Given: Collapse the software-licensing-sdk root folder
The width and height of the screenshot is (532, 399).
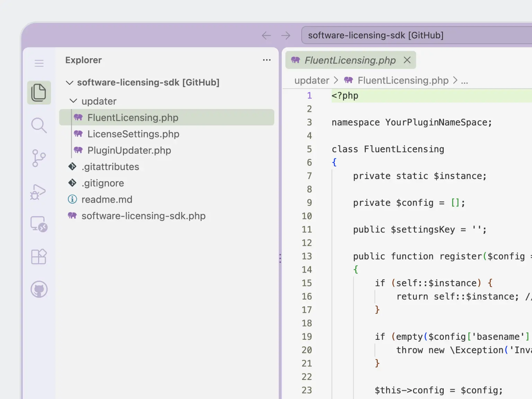Looking at the screenshot, I should pyautogui.click(x=70, y=82).
